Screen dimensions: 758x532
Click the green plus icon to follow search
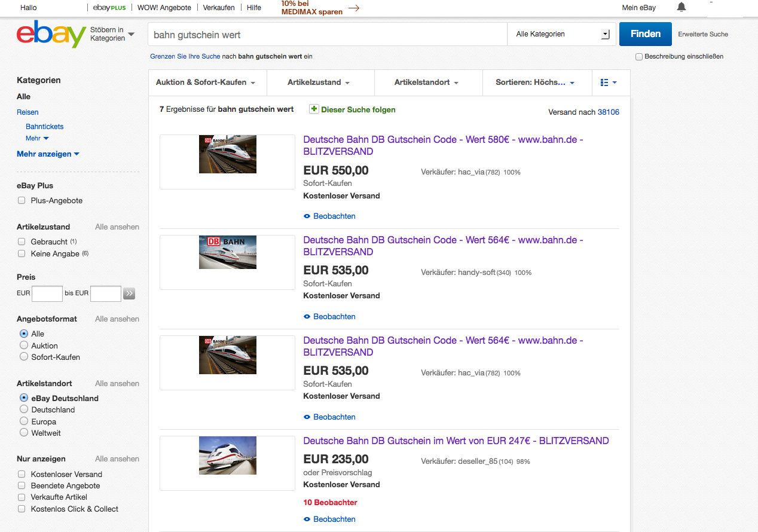coord(314,109)
